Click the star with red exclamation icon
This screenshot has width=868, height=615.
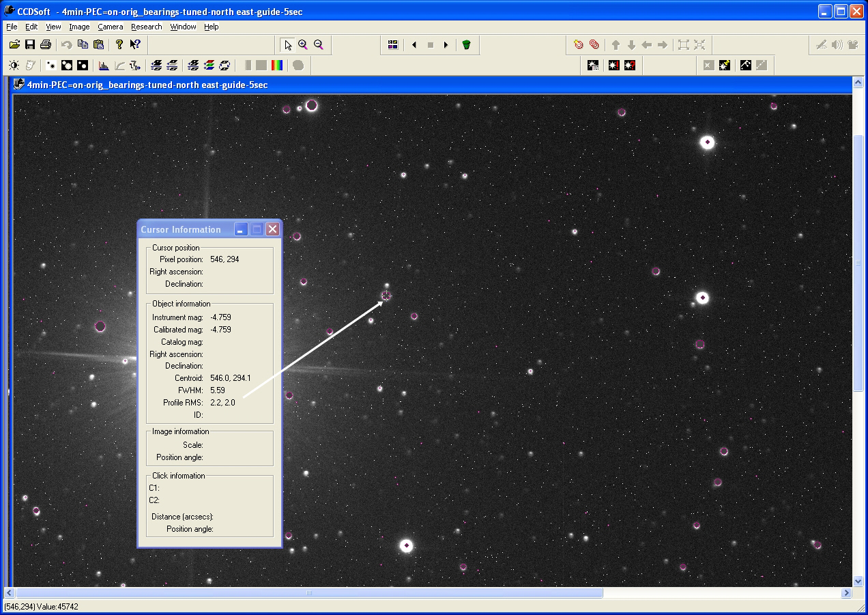click(x=613, y=66)
